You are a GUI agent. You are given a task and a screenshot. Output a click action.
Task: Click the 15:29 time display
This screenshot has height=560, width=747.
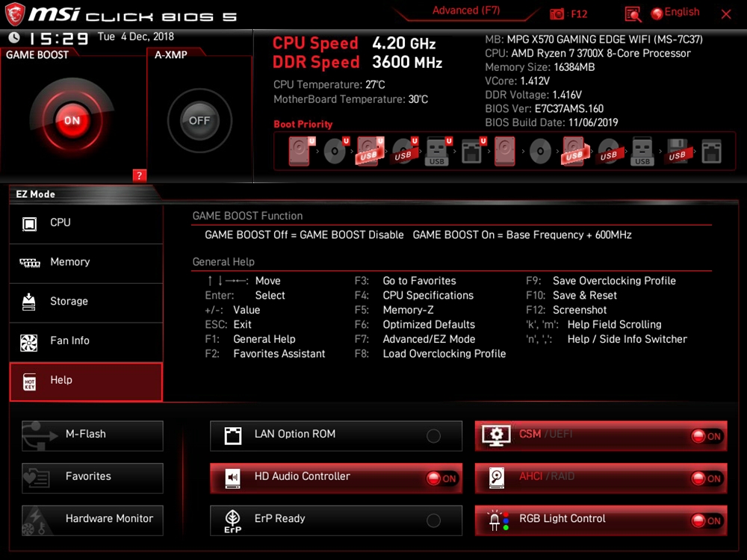point(58,37)
